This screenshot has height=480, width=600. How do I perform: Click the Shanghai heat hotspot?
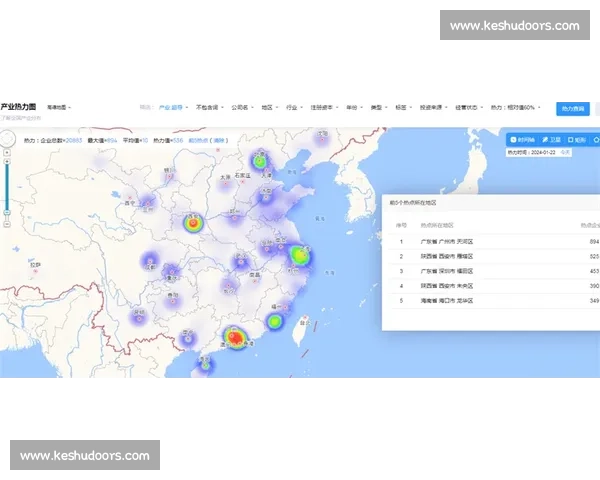coord(299,256)
